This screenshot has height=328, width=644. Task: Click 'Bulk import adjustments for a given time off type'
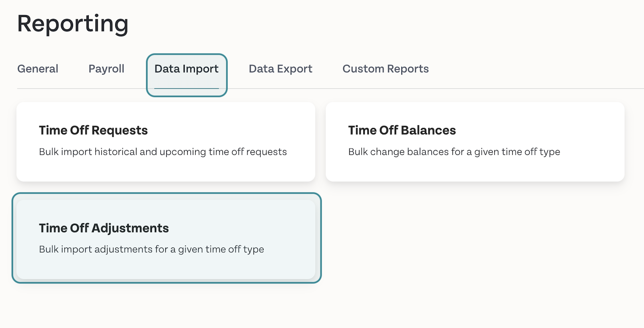[151, 249]
